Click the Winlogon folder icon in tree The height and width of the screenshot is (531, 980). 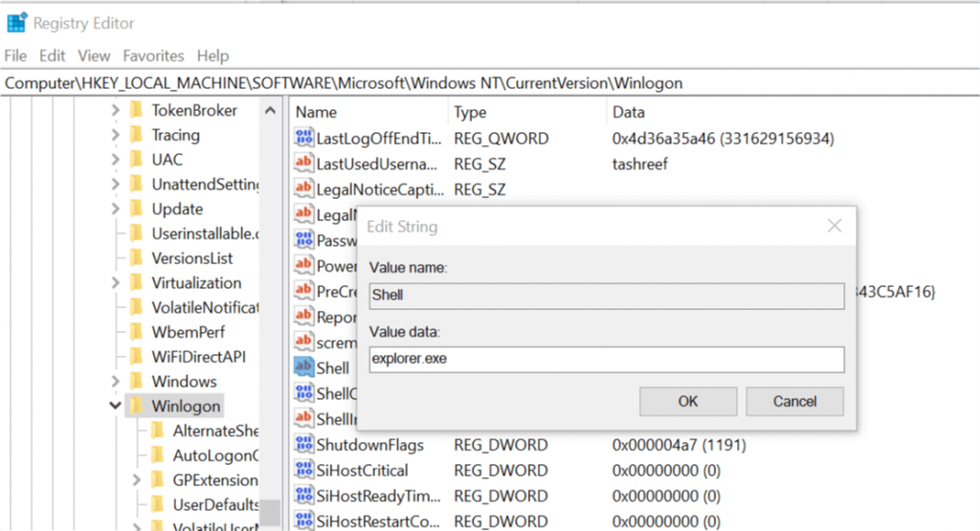135,407
